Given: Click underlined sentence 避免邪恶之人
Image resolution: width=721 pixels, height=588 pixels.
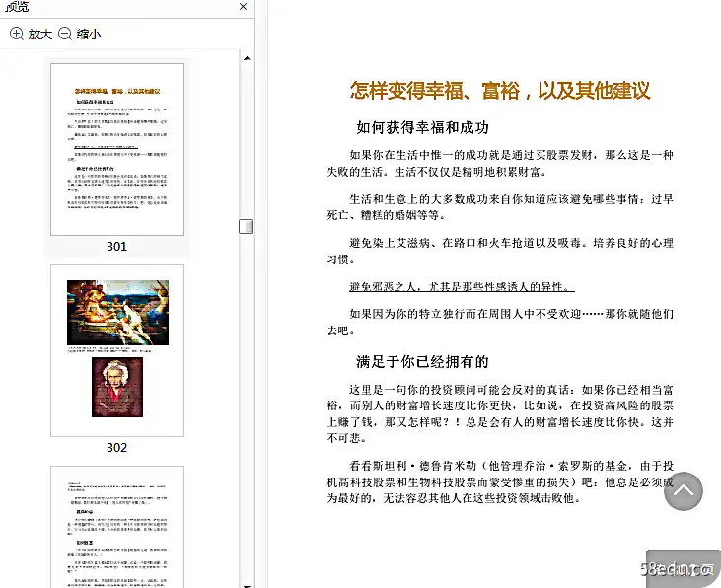Looking at the screenshot, I should [x=462, y=287].
